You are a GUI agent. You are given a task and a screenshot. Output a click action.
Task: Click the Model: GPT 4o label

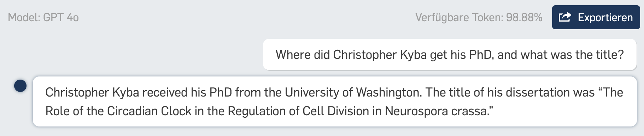(43, 17)
